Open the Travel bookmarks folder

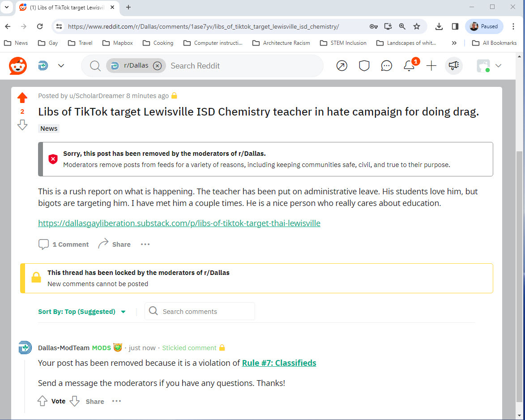[81, 43]
